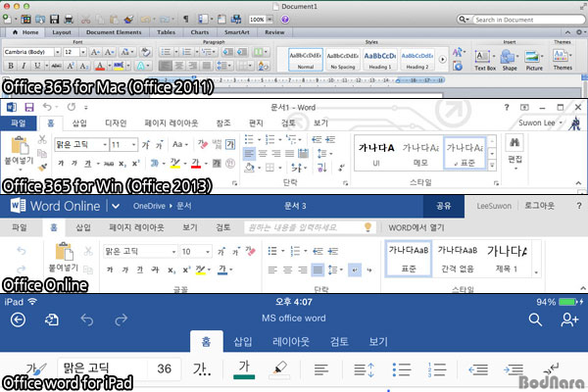The width and height of the screenshot is (588, 392).
Task: Open the Tables tab in Mac Word
Action: (167, 32)
